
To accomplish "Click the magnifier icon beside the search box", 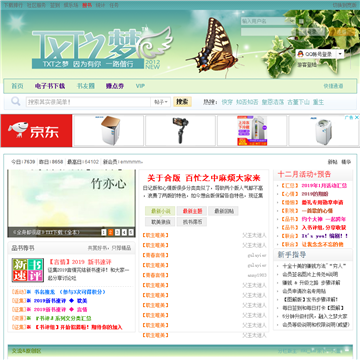I will click(x=15, y=102).
